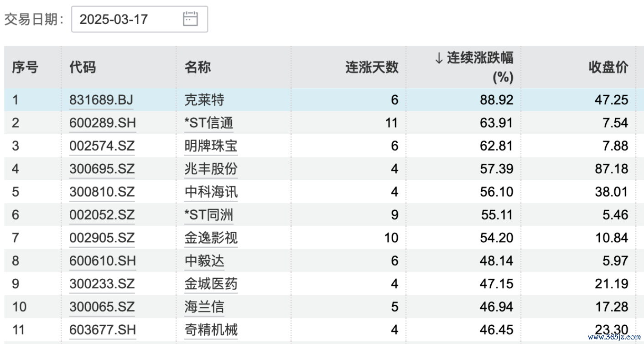Click closing price 38.01
Viewport: 644px width, 344px height.
(612, 192)
